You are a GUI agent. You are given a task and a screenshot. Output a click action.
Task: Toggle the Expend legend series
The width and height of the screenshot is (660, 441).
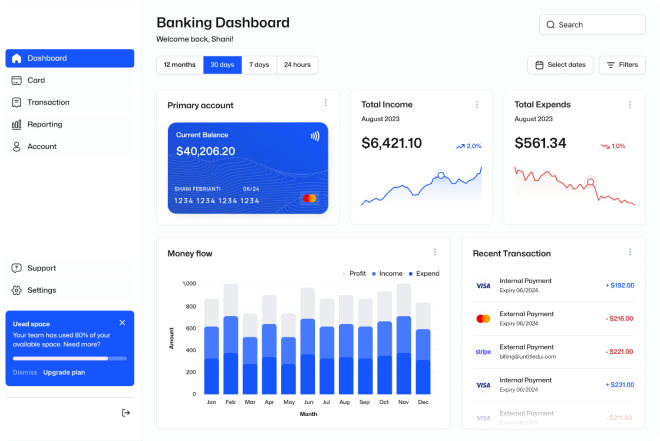pyautogui.click(x=422, y=272)
